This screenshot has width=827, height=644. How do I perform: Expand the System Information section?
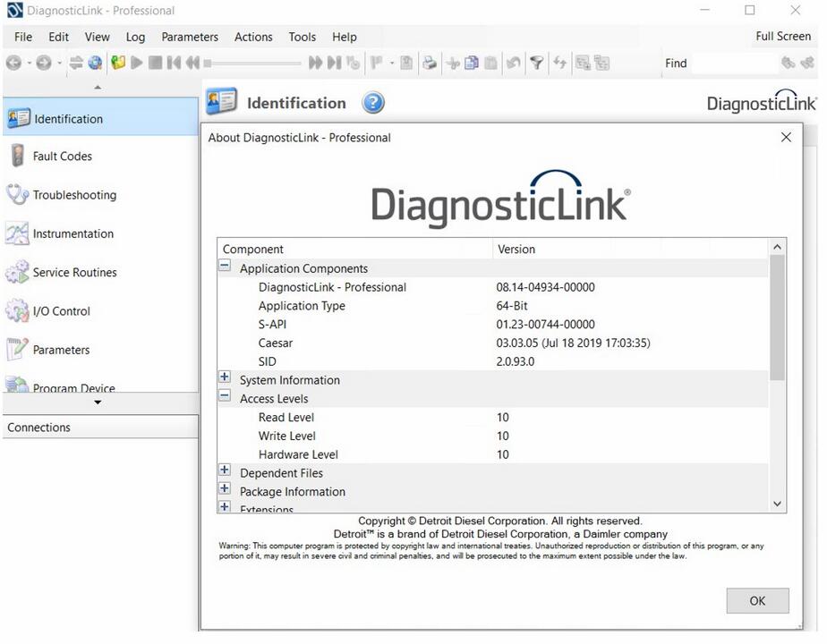(x=224, y=377)
